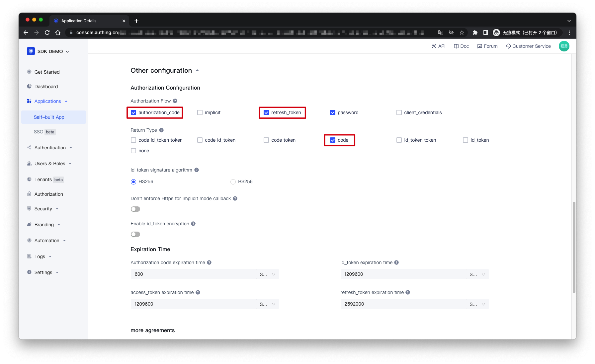
Task: Select the Self-built App menu entry
Action: (49, 117)
